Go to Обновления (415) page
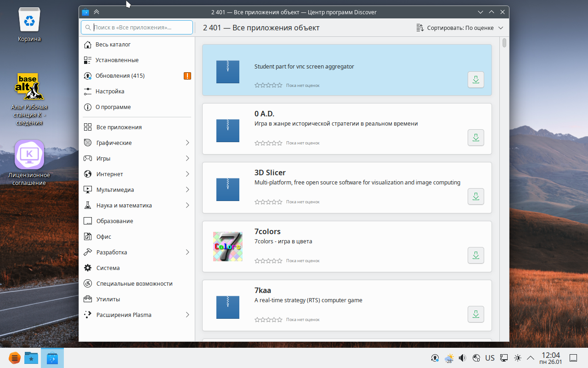 pyautogui.click(x=120, y=76)
